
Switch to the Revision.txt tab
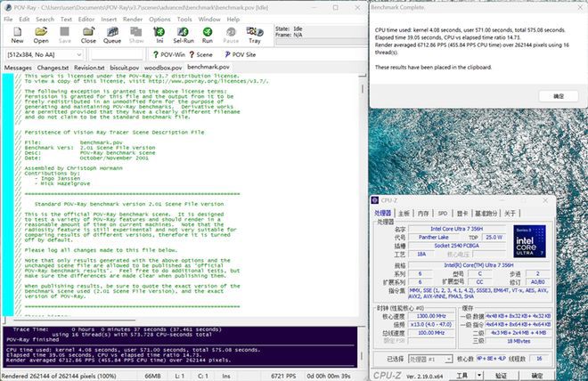(x=89, y=68)
